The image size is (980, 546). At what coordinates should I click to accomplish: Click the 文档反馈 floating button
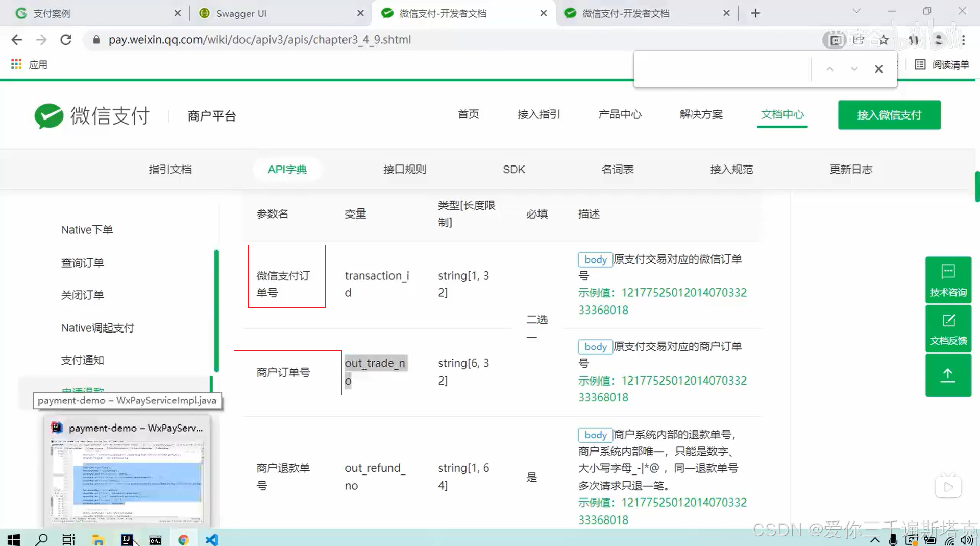pos(948,329)
